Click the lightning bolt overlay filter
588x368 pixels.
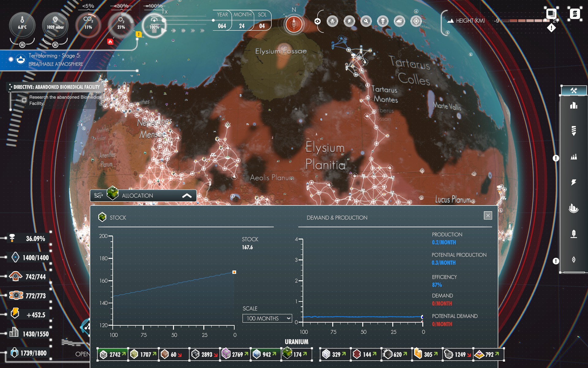(349, 21)
